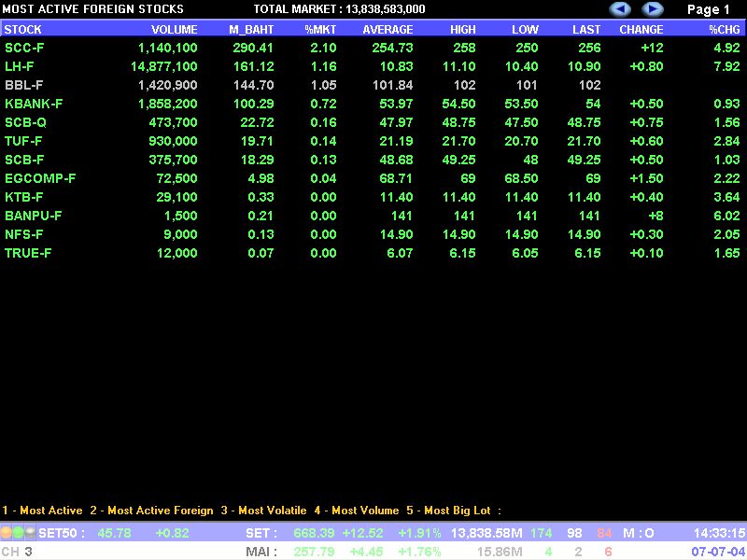Click MAI percent change +1.76%
The height and width of the screenshot is (560, 747).
419,552
